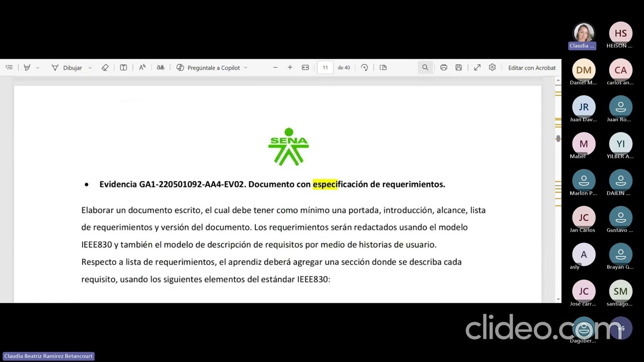Add a text box with the text tool

pyautogui.click(x=123, y=67)
